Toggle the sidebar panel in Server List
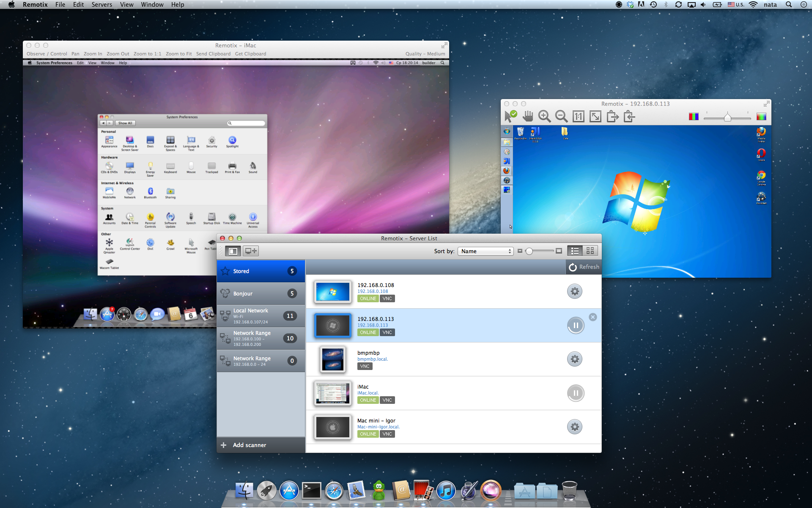This screenshot has width=812, height=508. (233, 251)
